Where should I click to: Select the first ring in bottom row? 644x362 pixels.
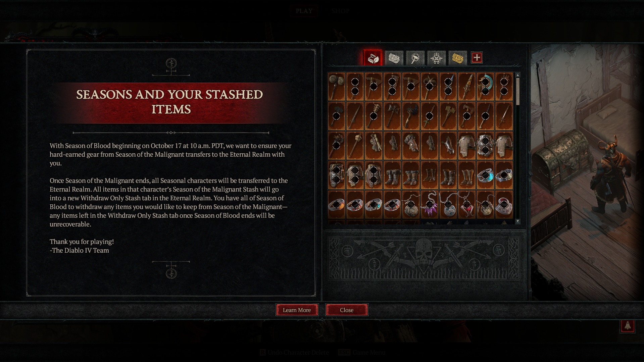pos(337,205)
